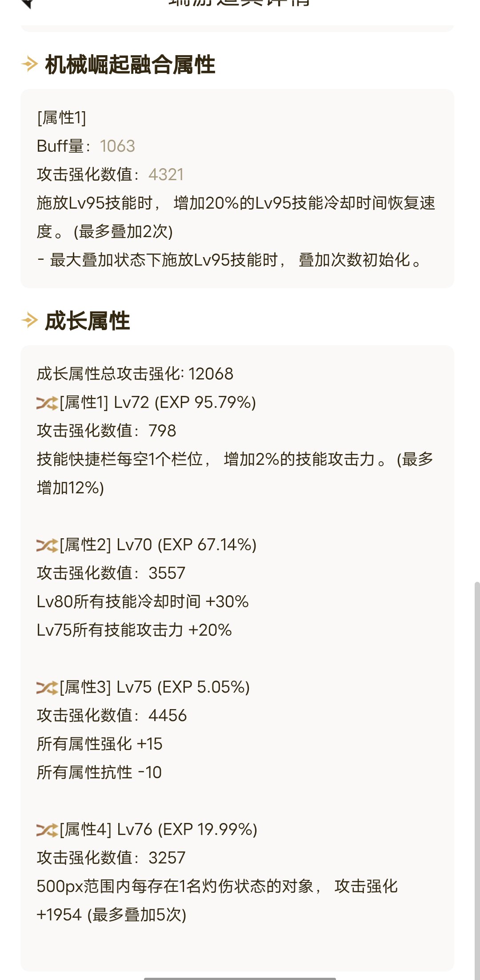
Task: Click shuffle icon beside 属性4 Lv76
Action: coord(48,830)
